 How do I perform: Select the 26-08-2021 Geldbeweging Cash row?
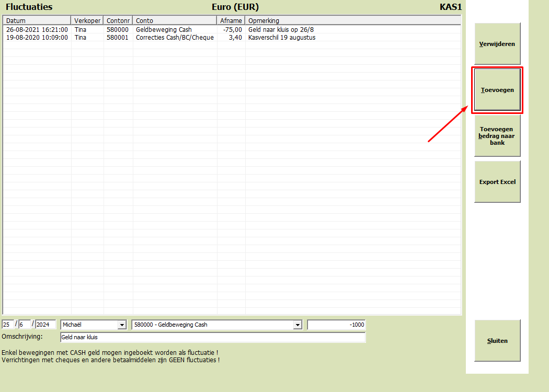click(x=232, y=29)
